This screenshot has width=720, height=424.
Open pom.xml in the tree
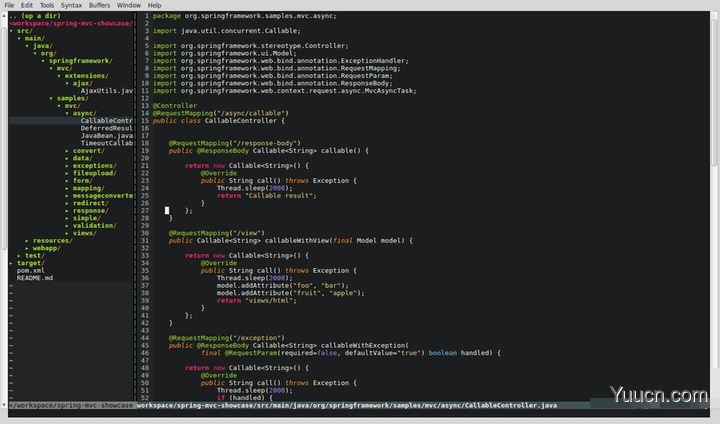[x=31, y=271]
